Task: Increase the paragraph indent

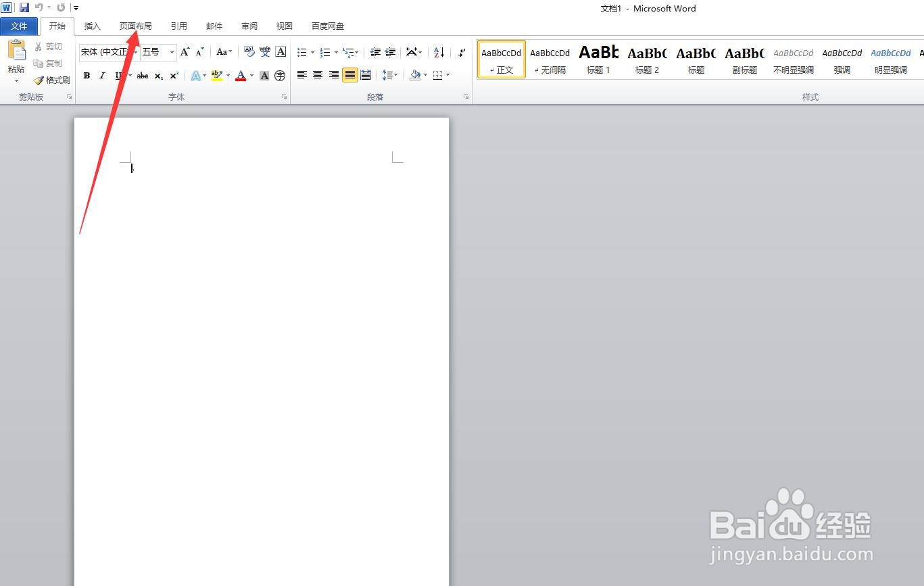Action: coord(391,52)
